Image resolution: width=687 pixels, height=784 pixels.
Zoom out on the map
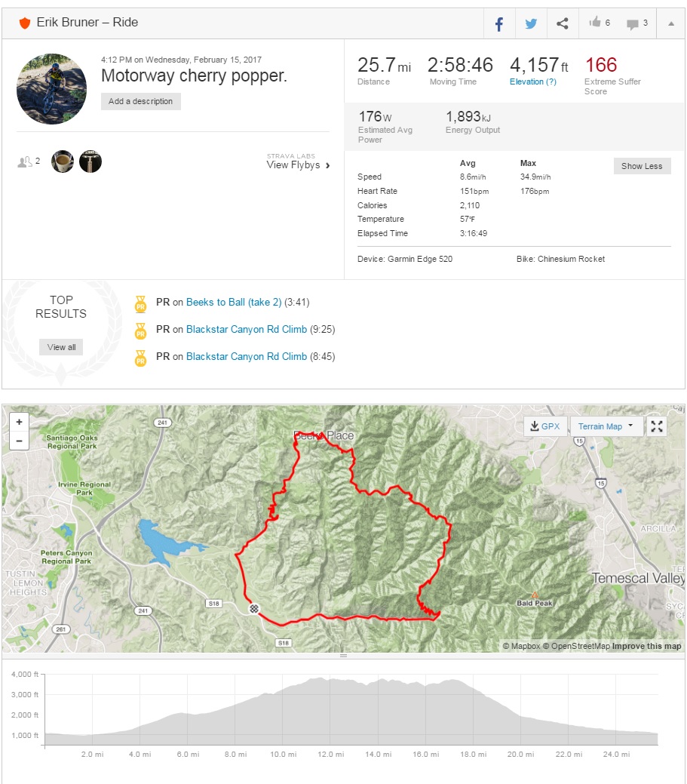point(19,441)
